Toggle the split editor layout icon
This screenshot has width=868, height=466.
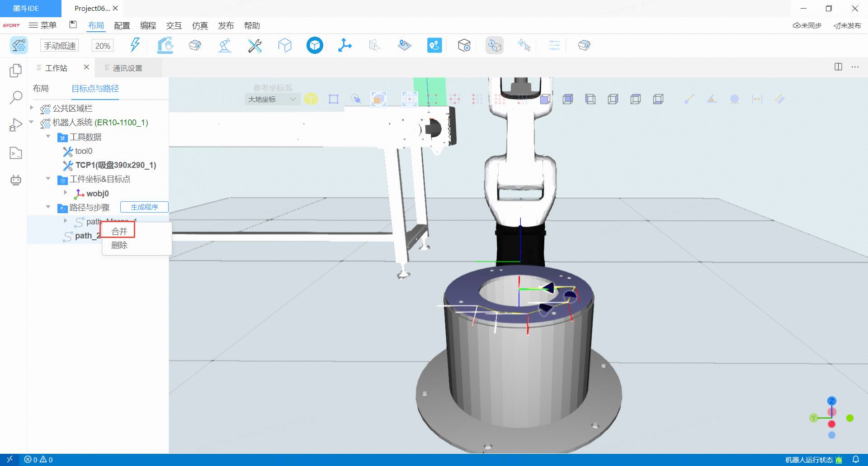click(838, 67)
